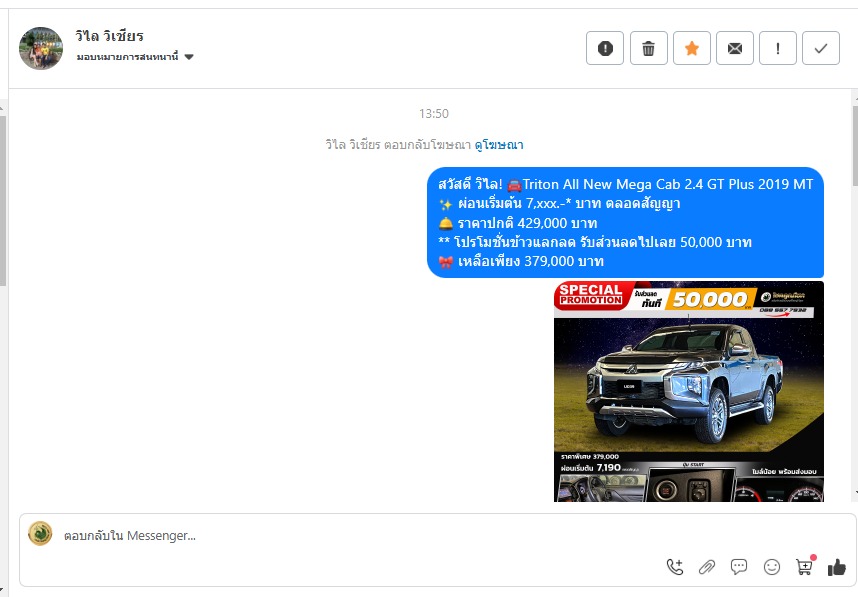Click the left panel scrollbar thumb

coord(3,200)
